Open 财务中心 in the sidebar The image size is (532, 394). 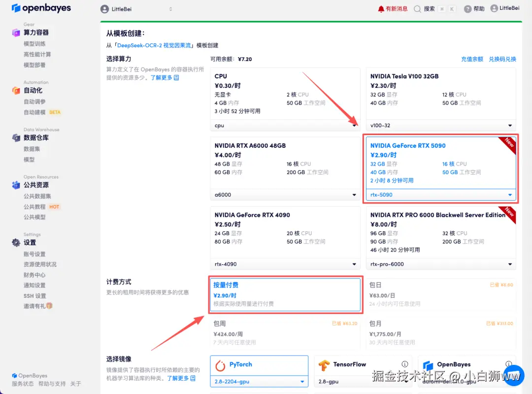(34, 275)
